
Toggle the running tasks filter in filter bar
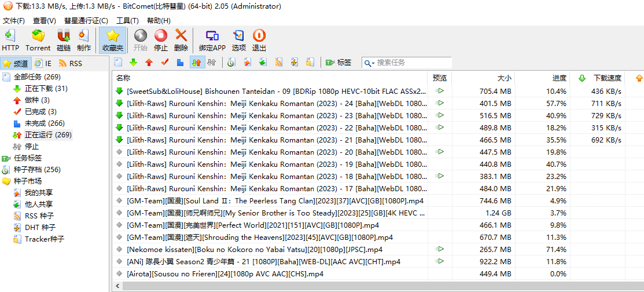click(196, 63)
